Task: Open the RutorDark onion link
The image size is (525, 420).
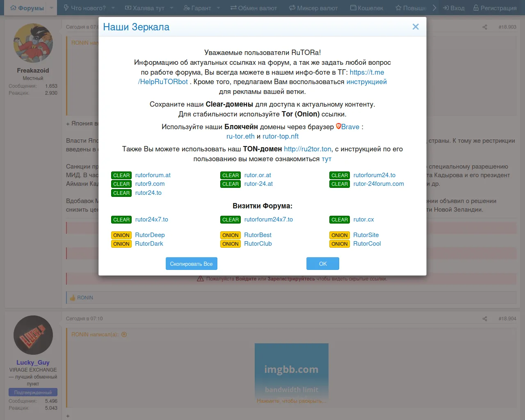Action: tap(149, 244)
